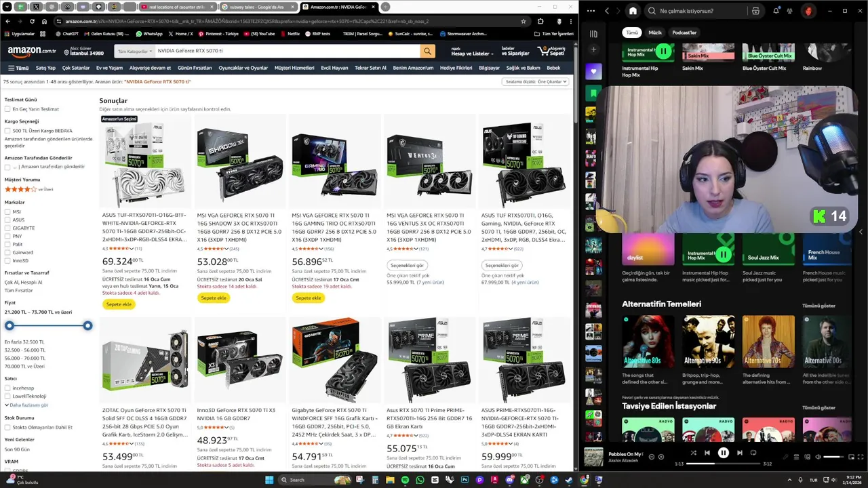The image size is (868, 488).
Task: Toggle shuffle in Spotify player
Action: click(693, 453)
